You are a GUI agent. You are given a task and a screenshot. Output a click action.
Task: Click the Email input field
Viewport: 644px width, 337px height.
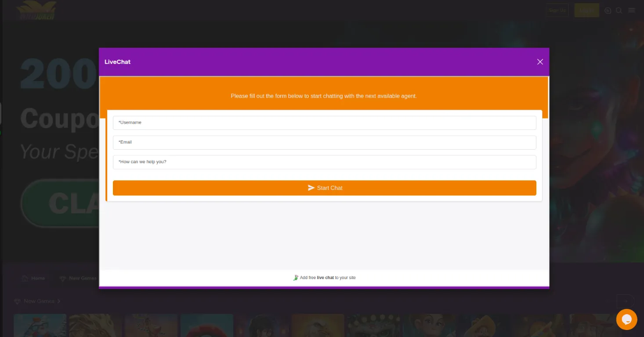click(x=325, y=142)
